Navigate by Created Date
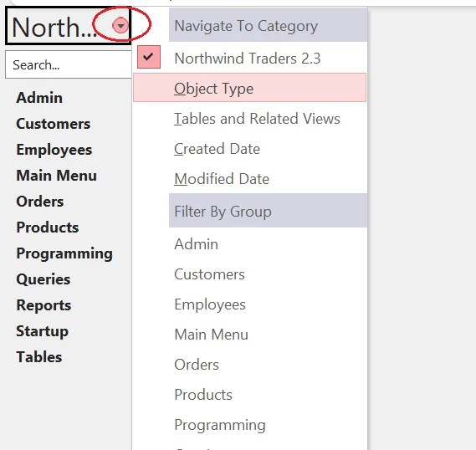The image size is (476, 450). point(249,149)
